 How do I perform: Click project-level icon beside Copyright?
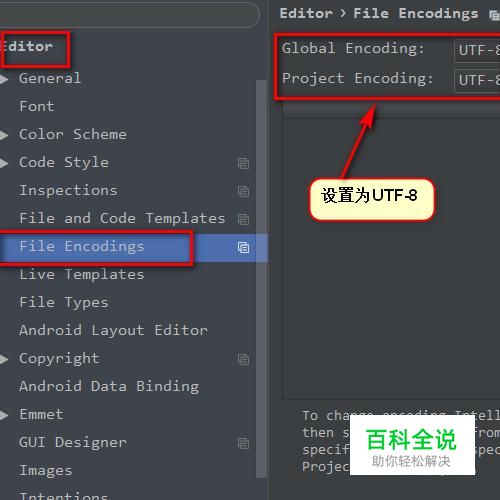tap(243, 359)
